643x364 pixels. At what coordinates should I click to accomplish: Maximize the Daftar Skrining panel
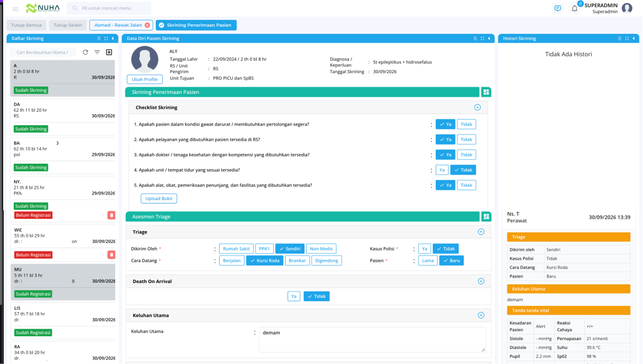point(106,39)
